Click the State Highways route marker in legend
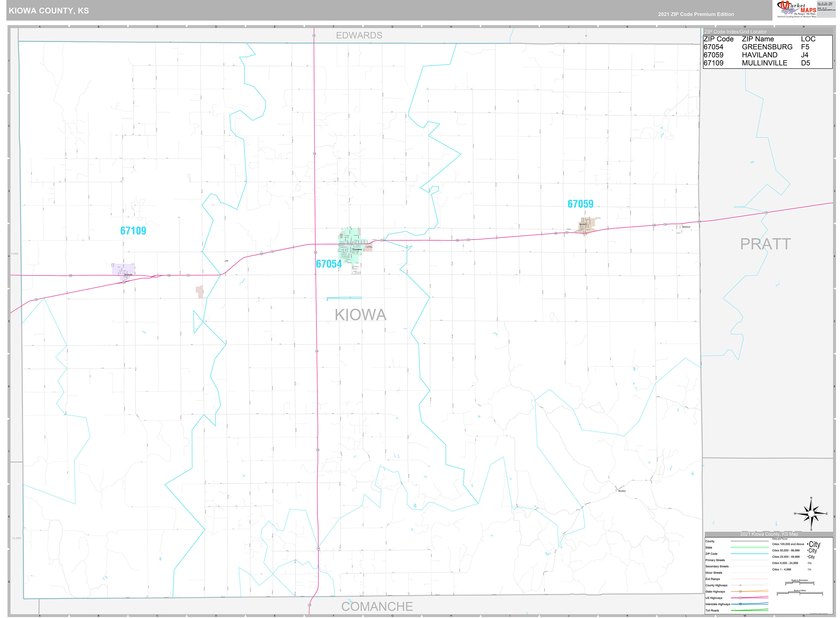 pyautogui.click(x=740, y=591)
